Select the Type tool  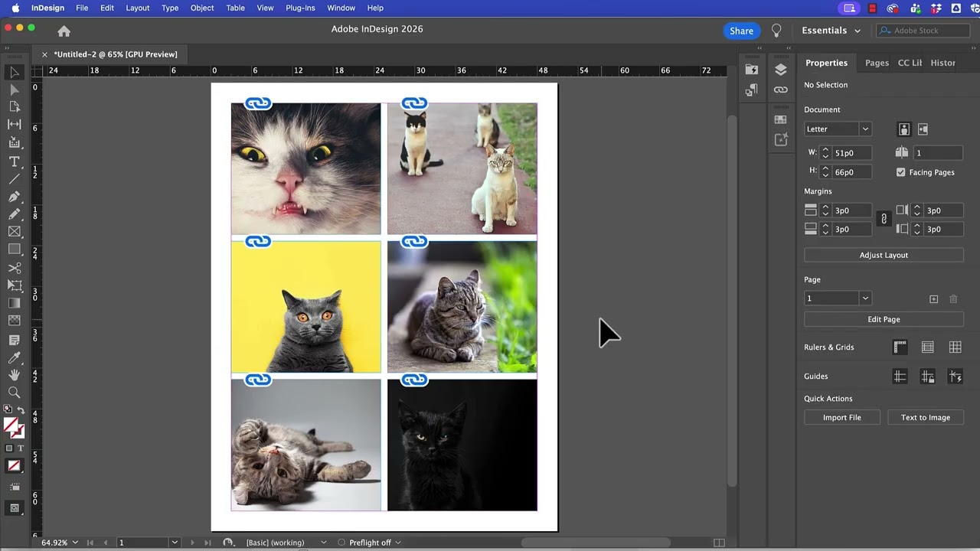click(15, 161)
